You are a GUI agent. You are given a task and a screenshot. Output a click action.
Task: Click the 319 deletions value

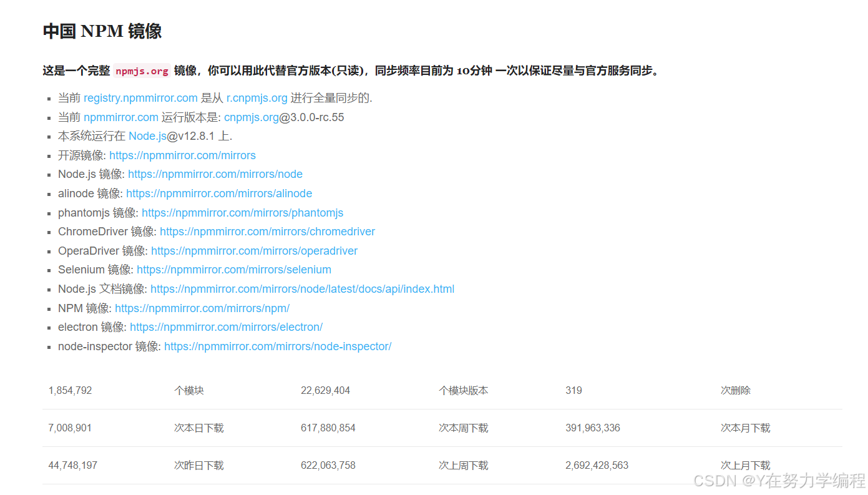pos(573,391)
